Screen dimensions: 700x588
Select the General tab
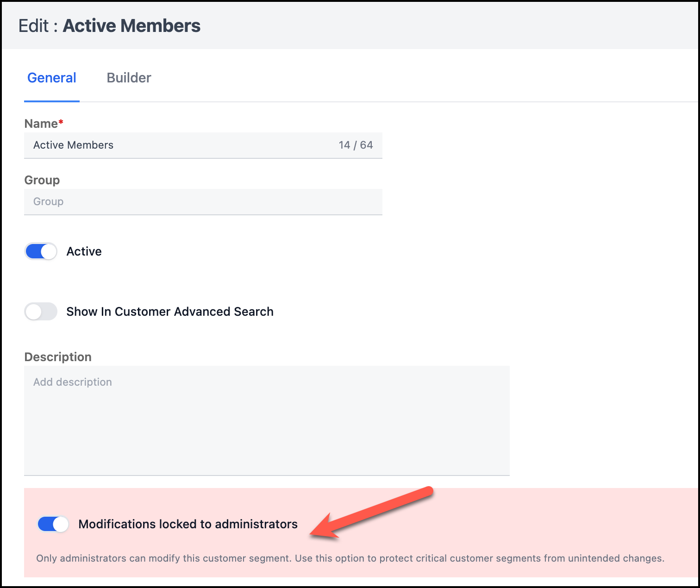52,78
